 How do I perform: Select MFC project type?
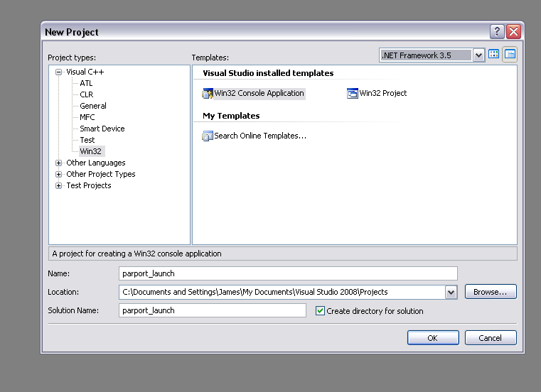pyautogui.click(x=87, y=117)
